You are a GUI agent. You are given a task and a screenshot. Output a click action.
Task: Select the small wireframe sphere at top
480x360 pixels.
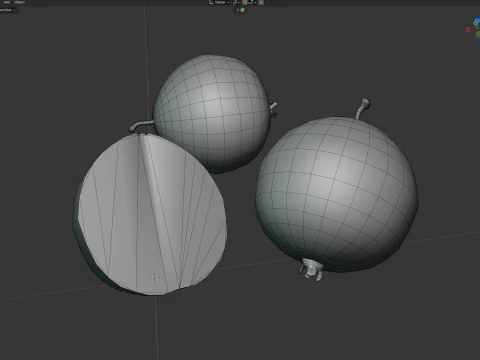pyautogui.click(x=212, y=113)
